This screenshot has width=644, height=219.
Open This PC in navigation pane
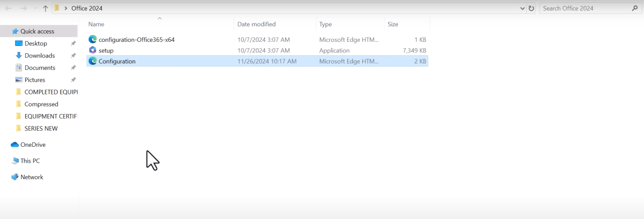[x=30, y=161]
